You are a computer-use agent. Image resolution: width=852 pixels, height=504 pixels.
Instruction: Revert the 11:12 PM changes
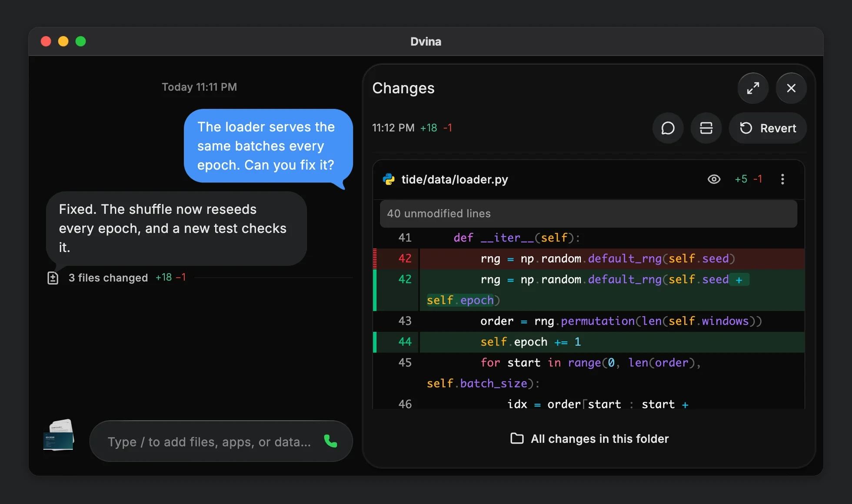[x=768, y=128]
